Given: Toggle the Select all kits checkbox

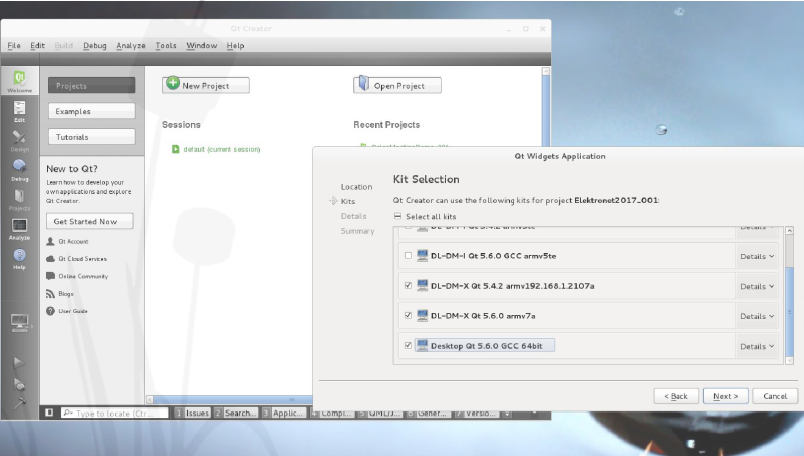Looking at the screenshot, I should (x=397, y=216).
